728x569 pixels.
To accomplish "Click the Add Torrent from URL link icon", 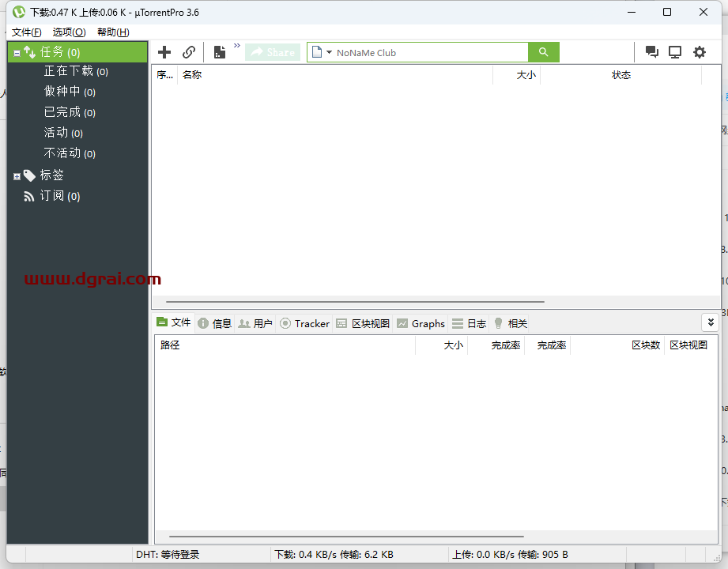I will tap(189, 52).
